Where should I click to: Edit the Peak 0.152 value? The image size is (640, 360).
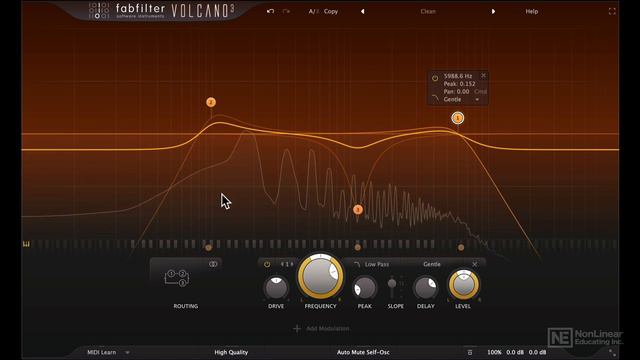pos(460,84)
